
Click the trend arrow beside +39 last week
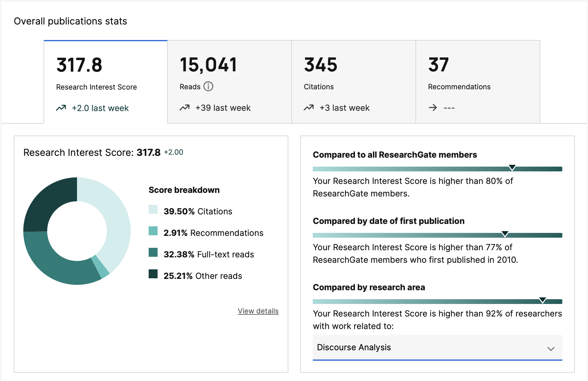(185, 108)
